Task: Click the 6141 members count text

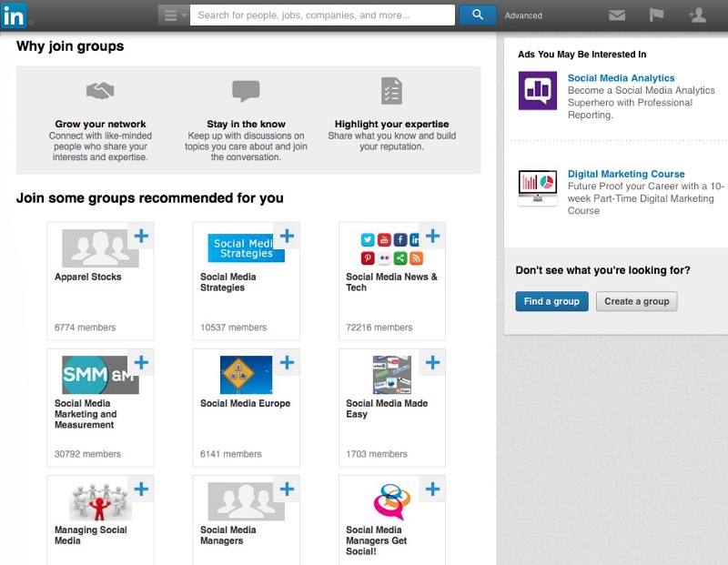Action: (231, 454)
